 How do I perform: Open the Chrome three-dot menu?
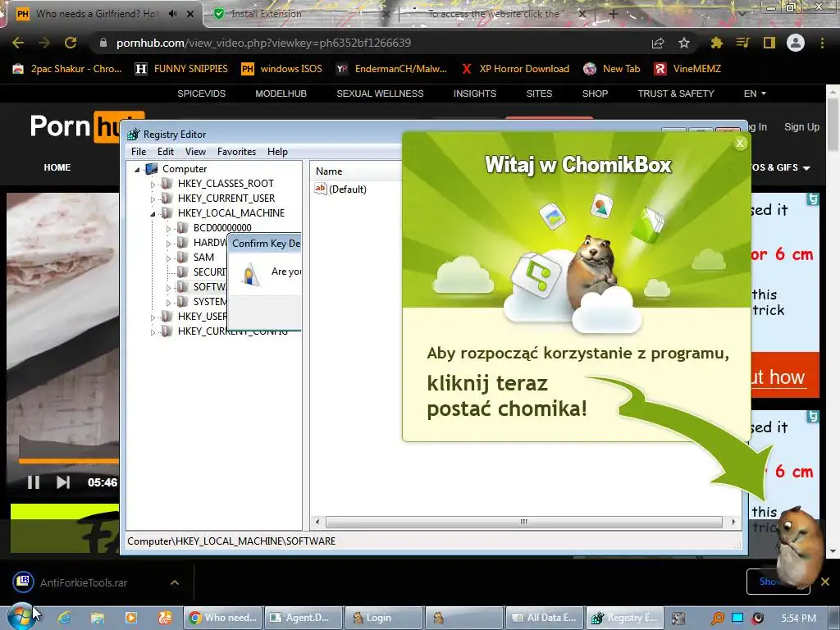click(x=822, y=43)
